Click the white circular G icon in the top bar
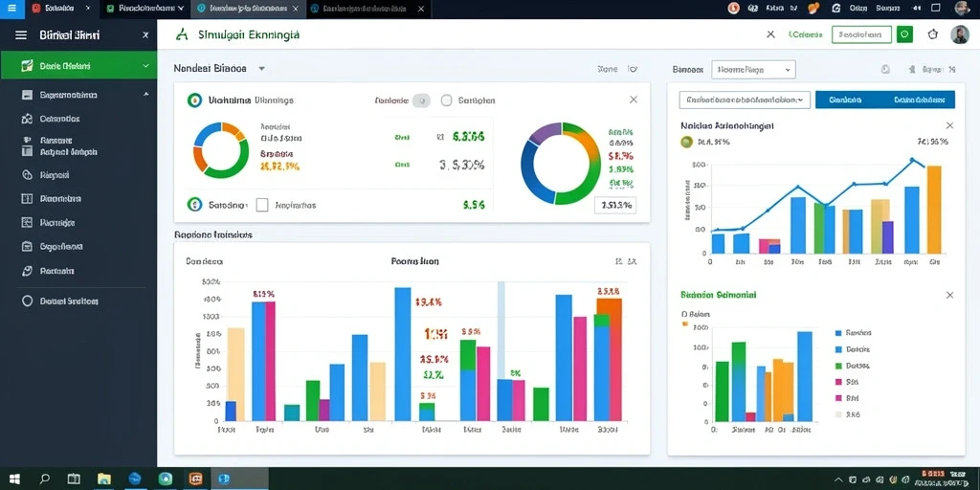 click(x=836, y=8)
